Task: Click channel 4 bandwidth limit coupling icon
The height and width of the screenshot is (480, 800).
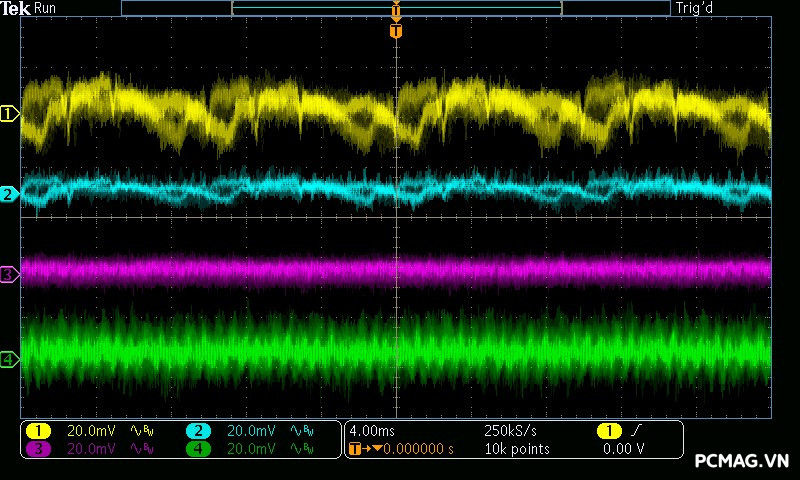Action: click(x=303, y=449)
